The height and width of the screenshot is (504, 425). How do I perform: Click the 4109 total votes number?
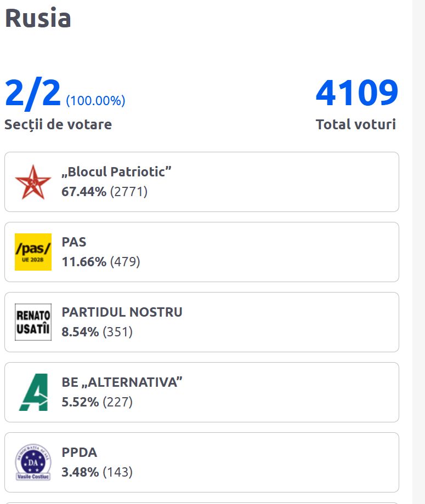pyautogui.click(x=356, y=93)
